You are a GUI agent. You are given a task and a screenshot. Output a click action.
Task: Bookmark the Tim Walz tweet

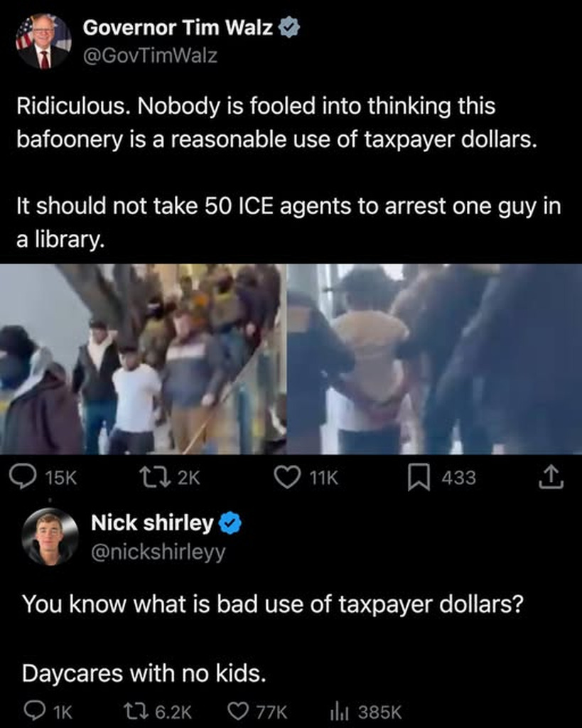[x=418, y=478]
